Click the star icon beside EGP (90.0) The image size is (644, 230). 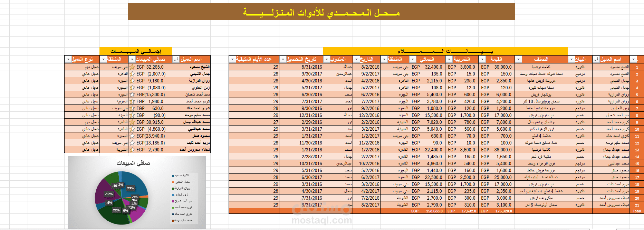pos(132,115)
